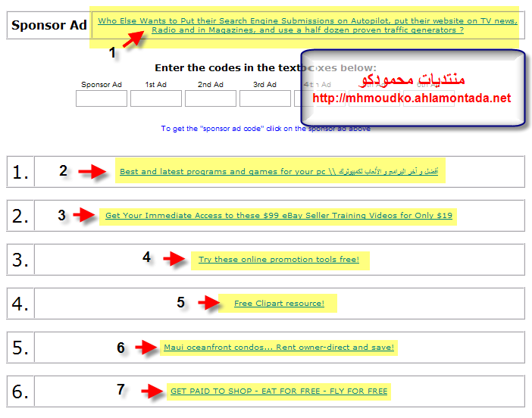Click the red arrow beside annotation number 6
This screenshot has height=418, width=532.
coord(148,348)
